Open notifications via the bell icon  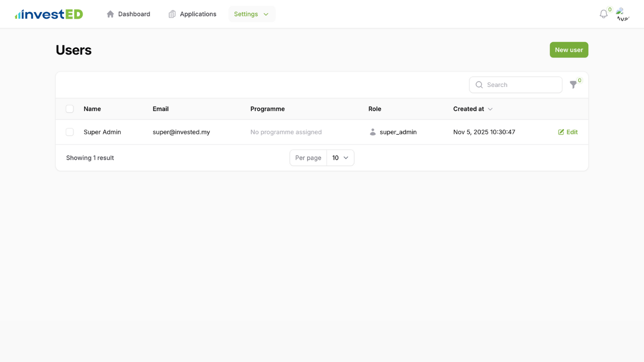pyautogui.click(x=603, y=14)
